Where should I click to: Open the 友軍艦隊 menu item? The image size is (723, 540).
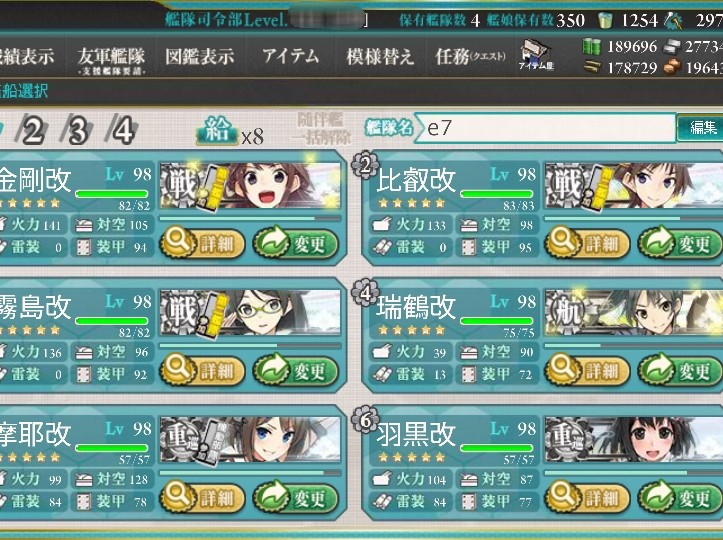111,59
